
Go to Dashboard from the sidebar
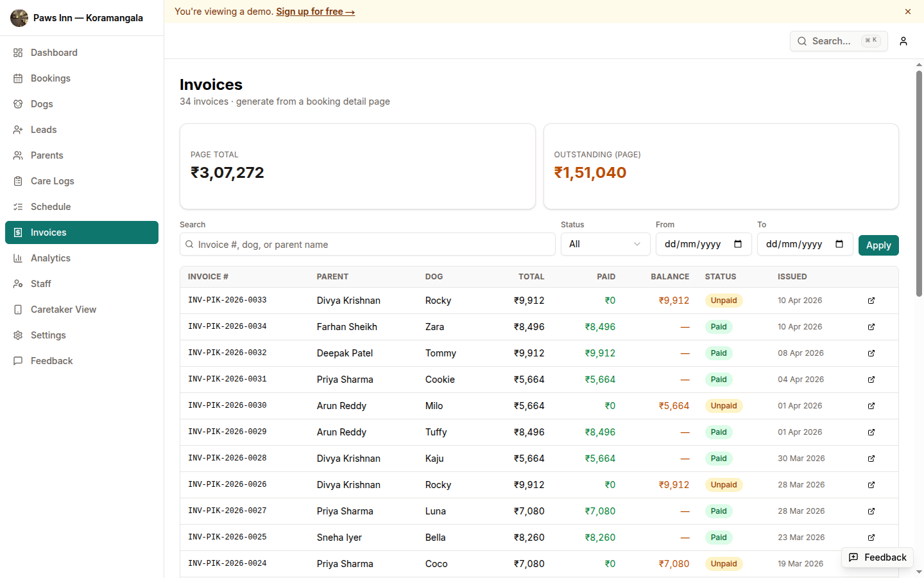[x=18, y=52]
